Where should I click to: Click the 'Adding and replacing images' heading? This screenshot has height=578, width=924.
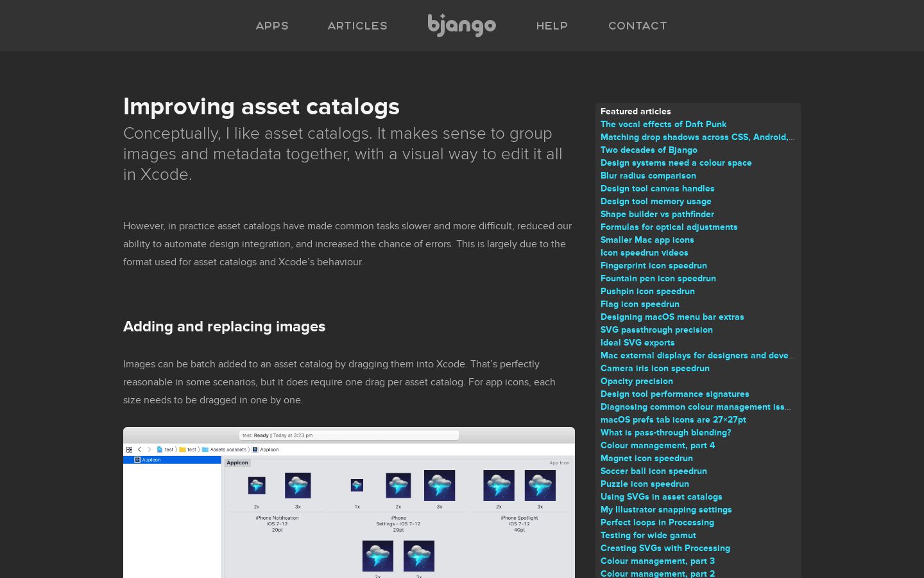point(224,326)
